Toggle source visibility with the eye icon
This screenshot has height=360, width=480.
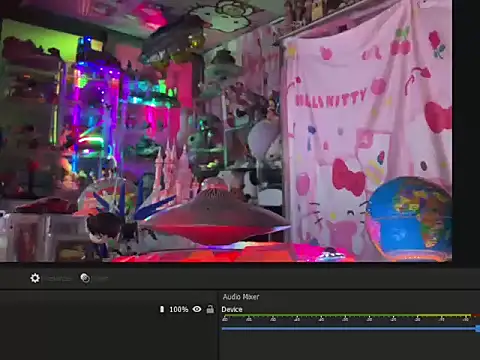click(197, 309)
